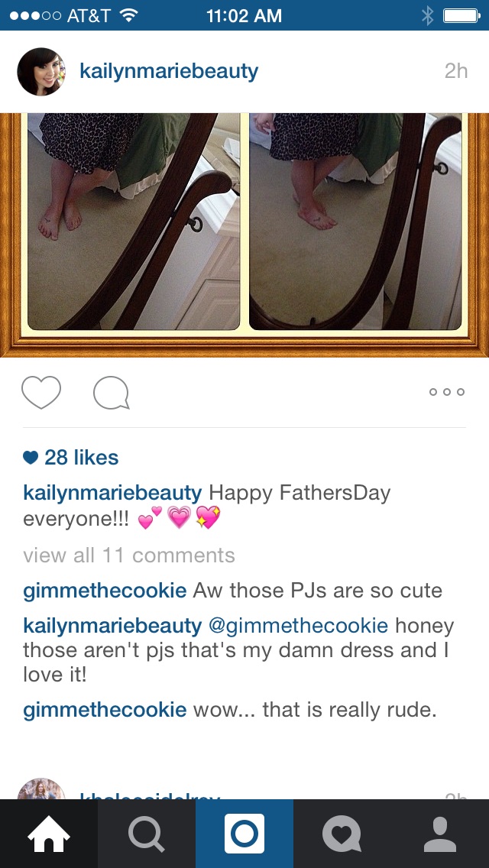Viewport: 489px width, 868px height.
Task: Open the comment speech bubble icon
Action: 112,393
